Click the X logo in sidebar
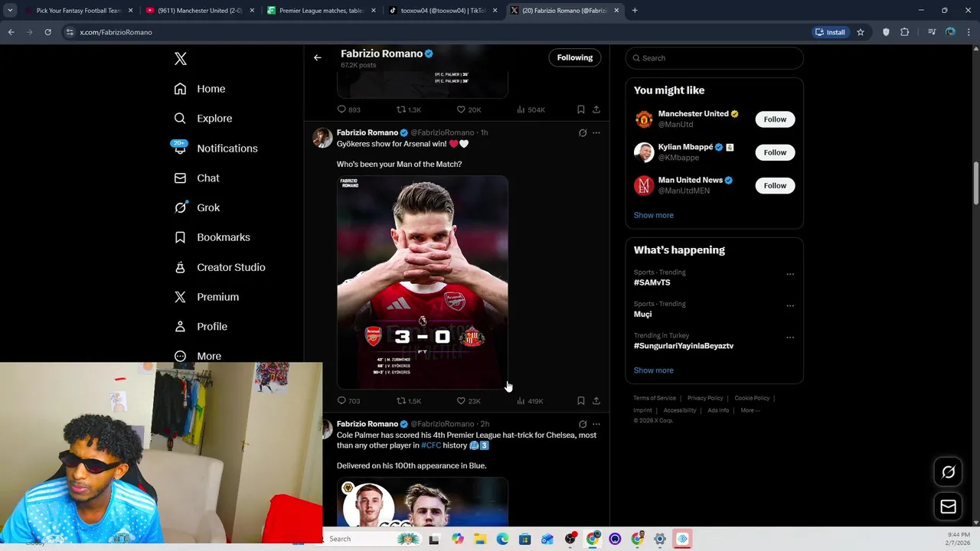Image resolution: width=980 pixels, height=551 pixels. 181,59
